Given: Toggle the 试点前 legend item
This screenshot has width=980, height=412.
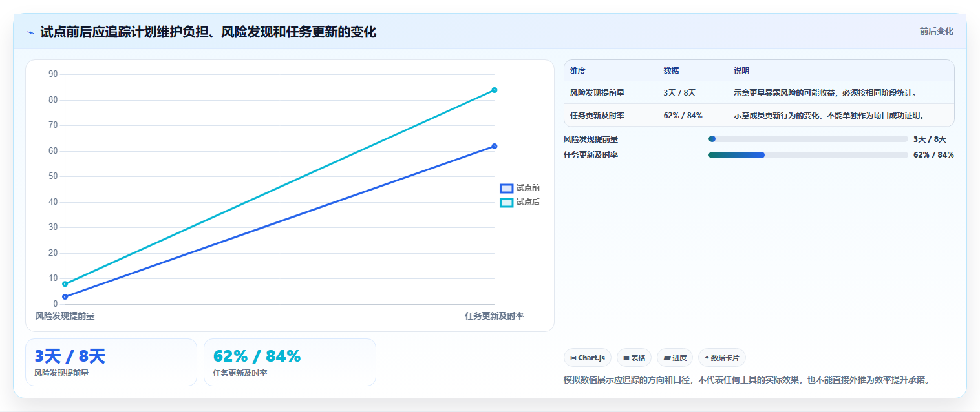Looking at the screenshot, I should tap(520, 188).
